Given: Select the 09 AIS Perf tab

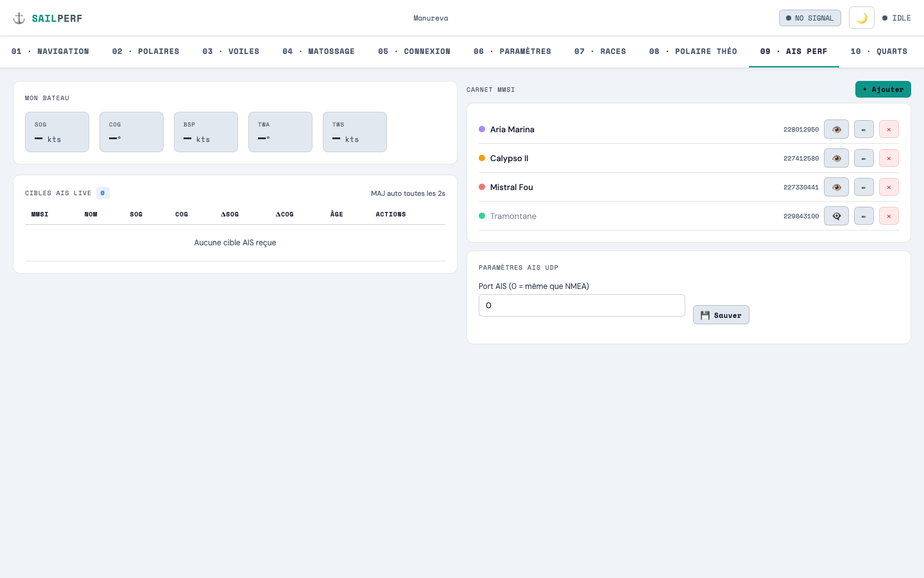Looking at the screenshot, I should click(x=794, y=51).
